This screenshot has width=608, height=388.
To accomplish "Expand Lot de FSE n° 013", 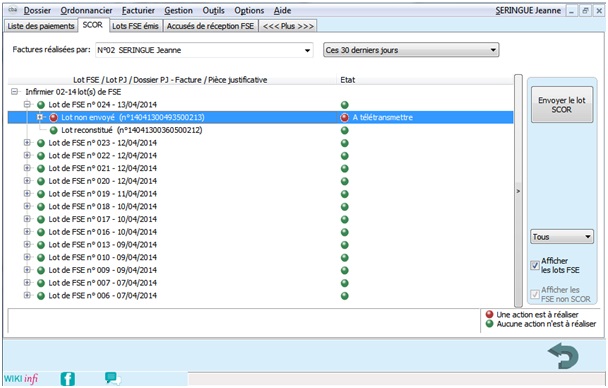I will (x=27, y=244).
